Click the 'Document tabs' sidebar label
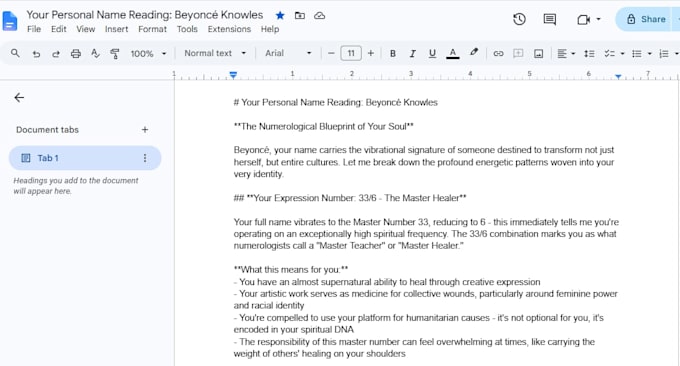 coord(47,130)
